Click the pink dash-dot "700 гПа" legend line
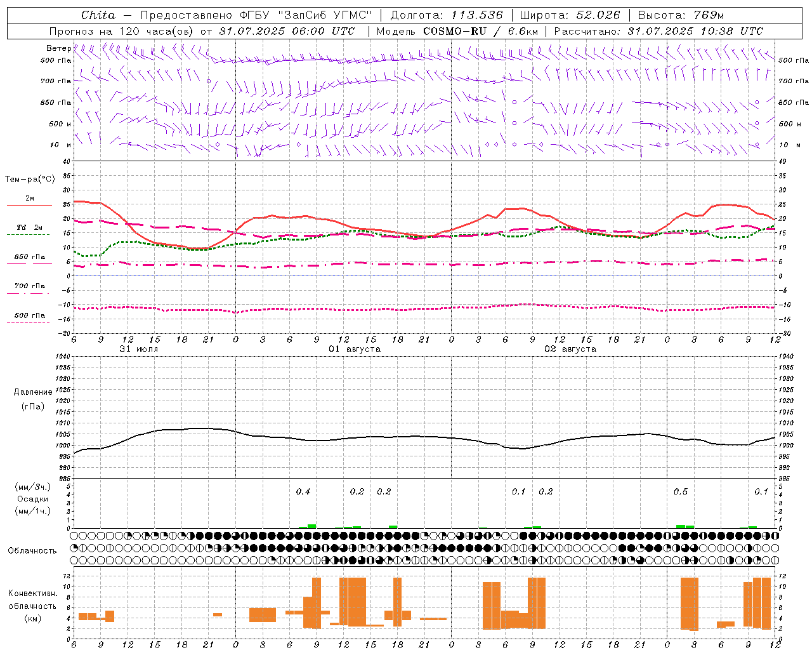The height and width of the screenshot is (650, 812). click(x=28, y=293)
